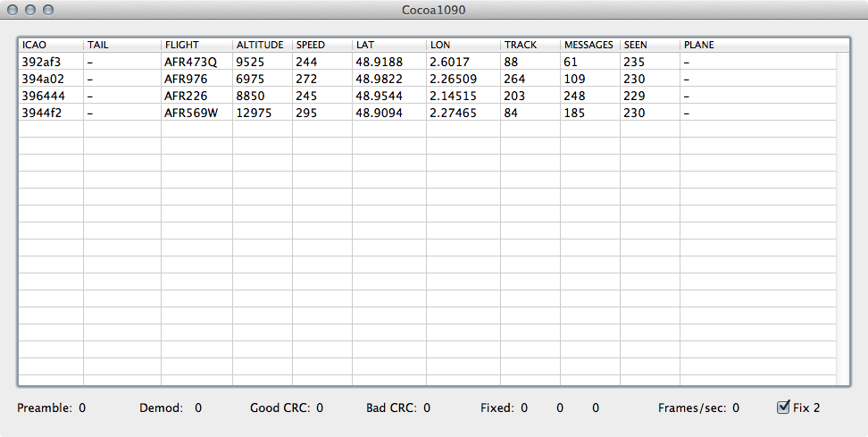
Task: Click latitude value 48.9188
Action: 380,62
